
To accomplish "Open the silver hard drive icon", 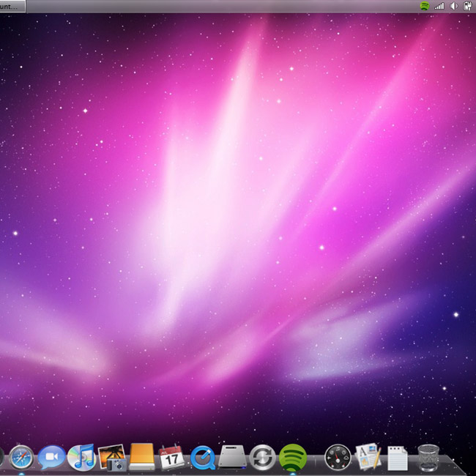I will coord(232,456).
